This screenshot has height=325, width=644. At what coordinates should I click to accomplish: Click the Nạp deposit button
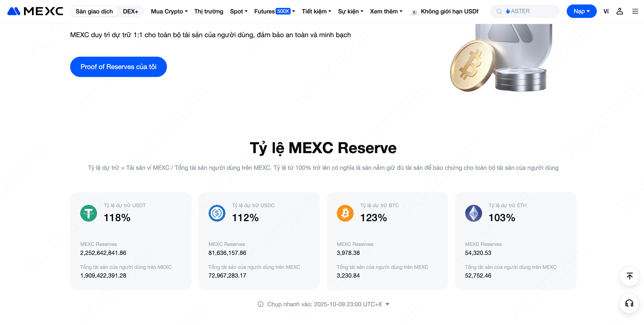(x=581, y=11)
